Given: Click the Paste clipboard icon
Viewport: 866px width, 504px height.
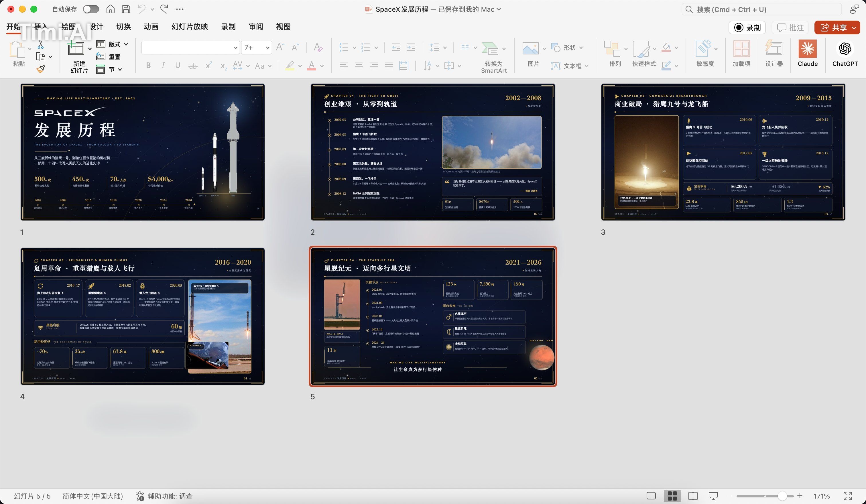Looking at the screenshot, I should pyautogui.click(x=17, y=50).
